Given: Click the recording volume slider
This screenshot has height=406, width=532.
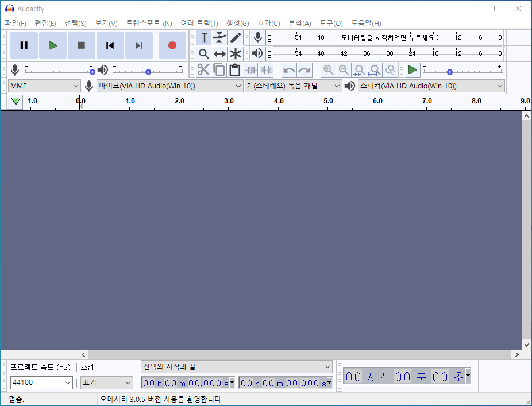Looking at the screenshot, I should pyautogui.click(x=59, y=71).
